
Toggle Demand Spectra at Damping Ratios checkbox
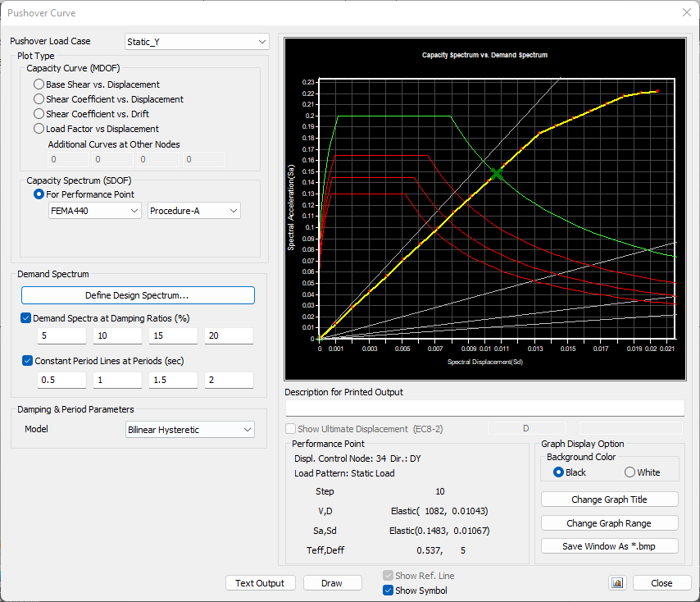pyautogui.click(x=26, y=318)
